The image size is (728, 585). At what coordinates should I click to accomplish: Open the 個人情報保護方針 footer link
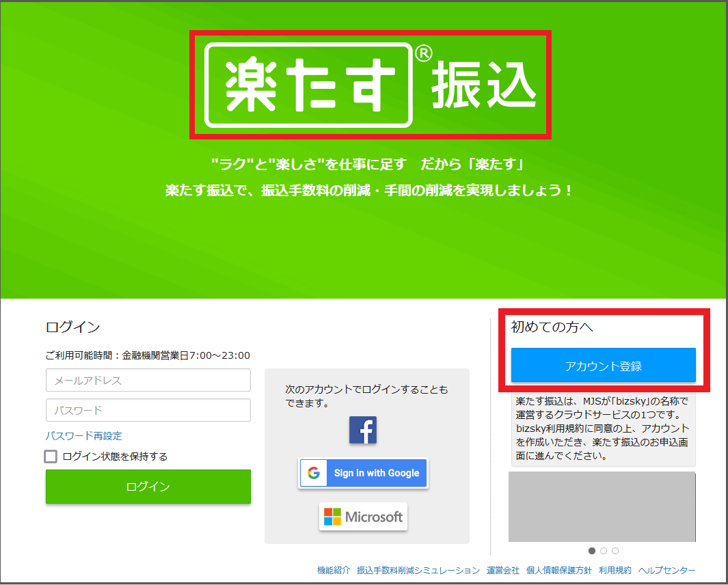559,570
